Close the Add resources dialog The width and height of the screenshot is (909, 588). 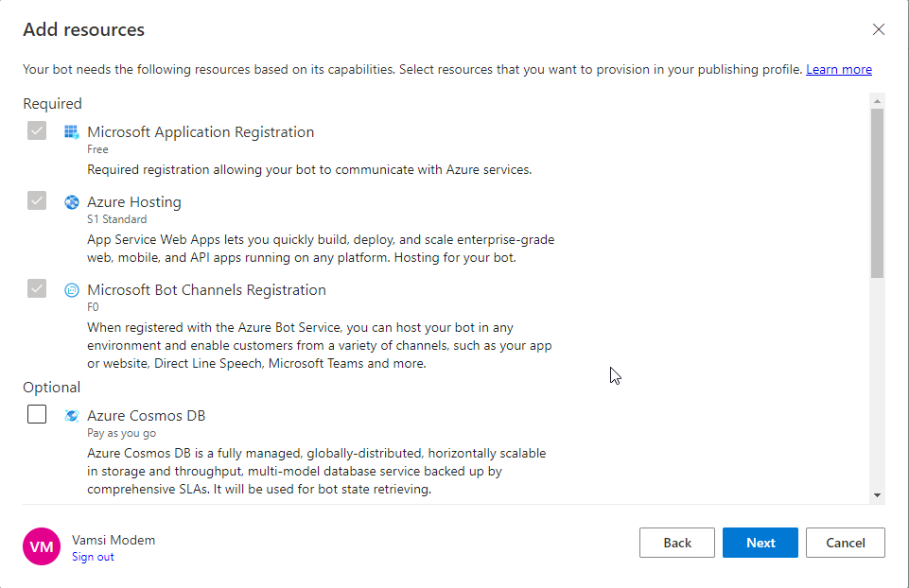pos(879,29)
